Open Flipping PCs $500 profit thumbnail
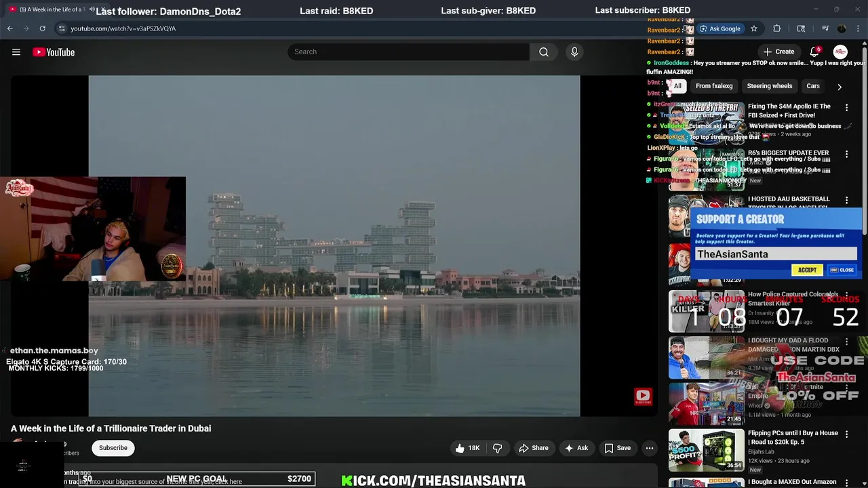868x488 pixels. [707, 449]
